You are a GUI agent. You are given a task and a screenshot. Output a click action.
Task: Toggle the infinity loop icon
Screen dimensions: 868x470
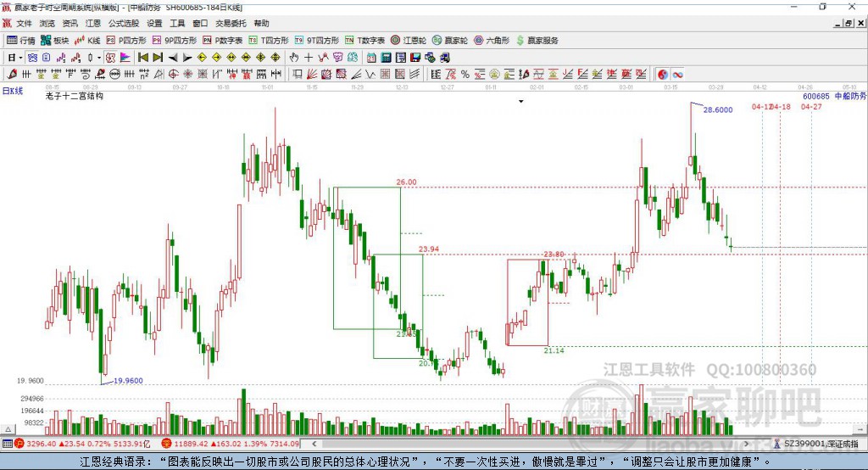677,74
